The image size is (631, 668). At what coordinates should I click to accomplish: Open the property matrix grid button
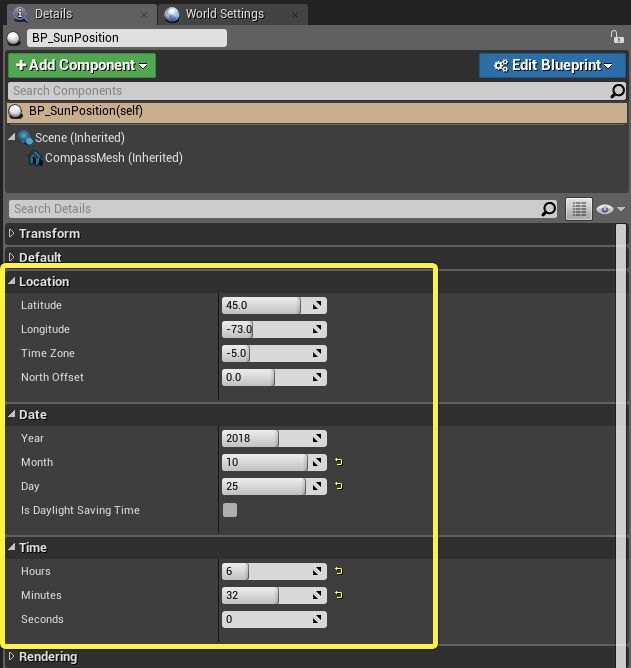(x=579, y=209)
